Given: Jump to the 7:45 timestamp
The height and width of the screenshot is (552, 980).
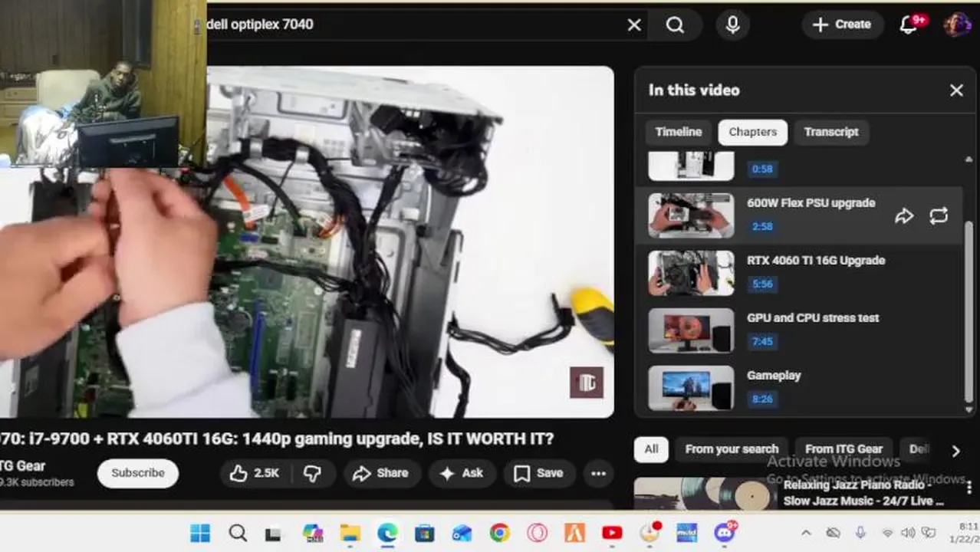Looking at the screenshot, I should point(762,341).
